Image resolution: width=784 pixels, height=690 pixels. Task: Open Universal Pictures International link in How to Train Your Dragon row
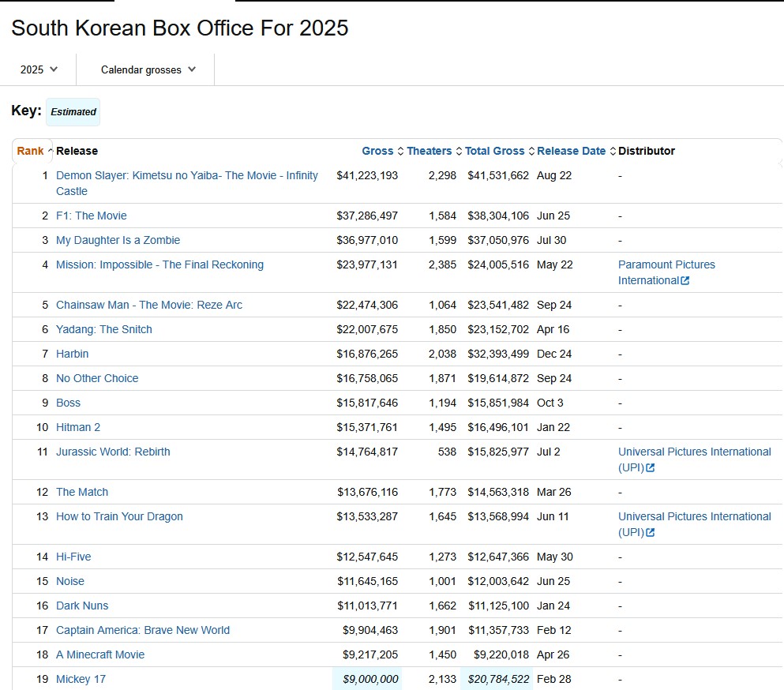coord(695,524)
